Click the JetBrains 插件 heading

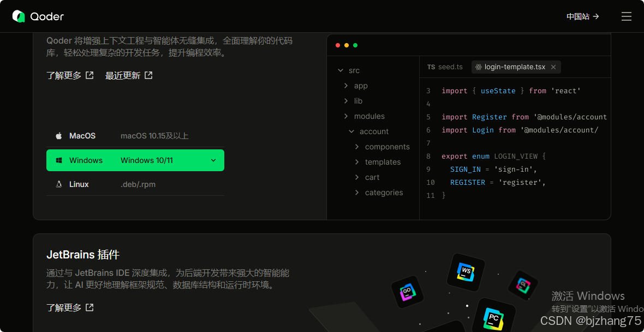click(83, 255)
